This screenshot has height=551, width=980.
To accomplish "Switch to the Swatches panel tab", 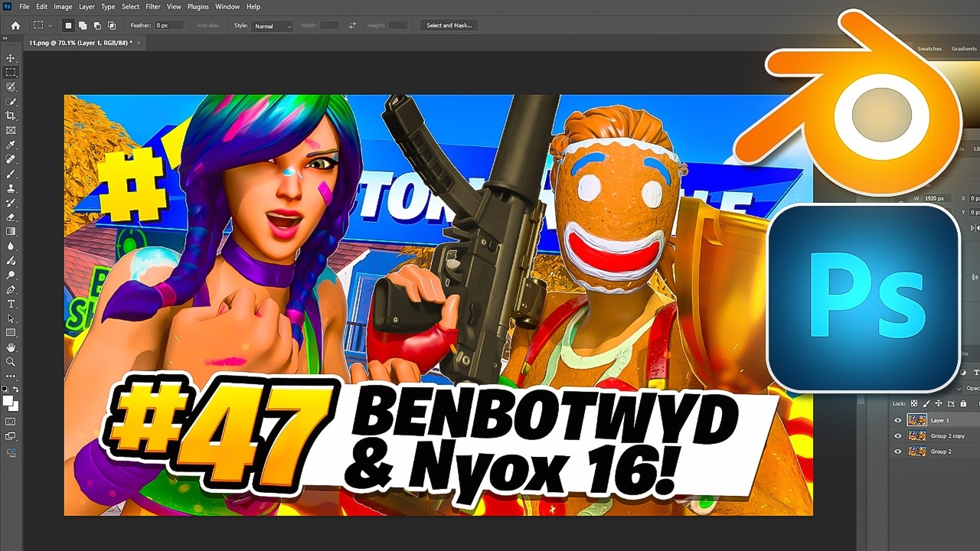I will 929,48.
